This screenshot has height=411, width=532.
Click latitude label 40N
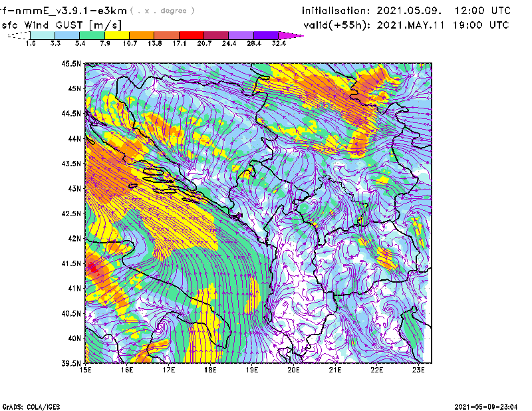coord(74,339)
